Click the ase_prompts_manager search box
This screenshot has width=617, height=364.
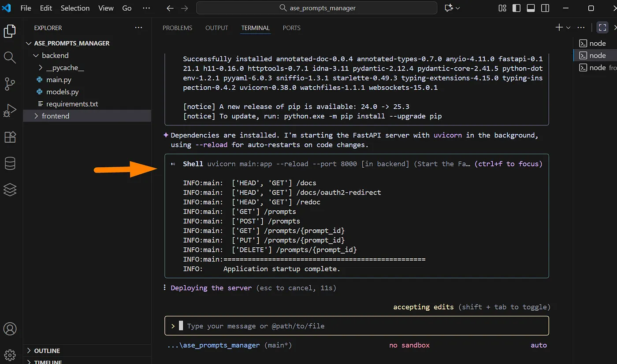pos(316,8)
